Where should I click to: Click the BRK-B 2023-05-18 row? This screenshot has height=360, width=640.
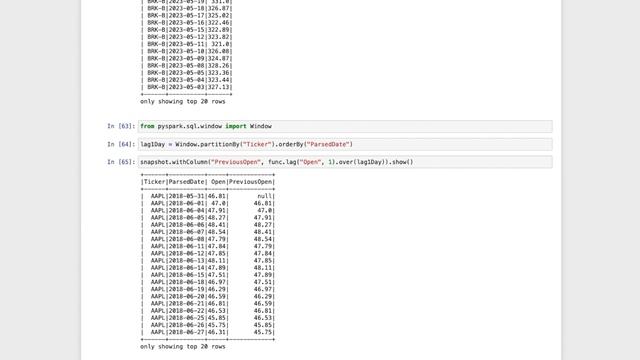point(187,8)
